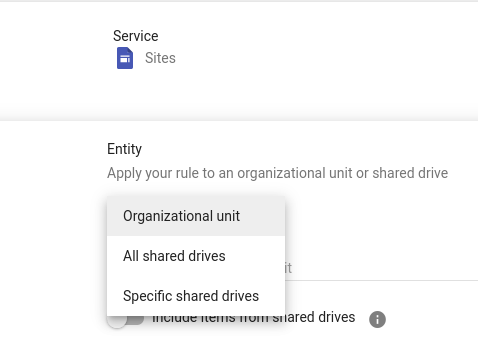Image resolution: width=478 pixels, height=360 pixels.
Task: Click blank area right of All shared drives
Action: (255, 256)
